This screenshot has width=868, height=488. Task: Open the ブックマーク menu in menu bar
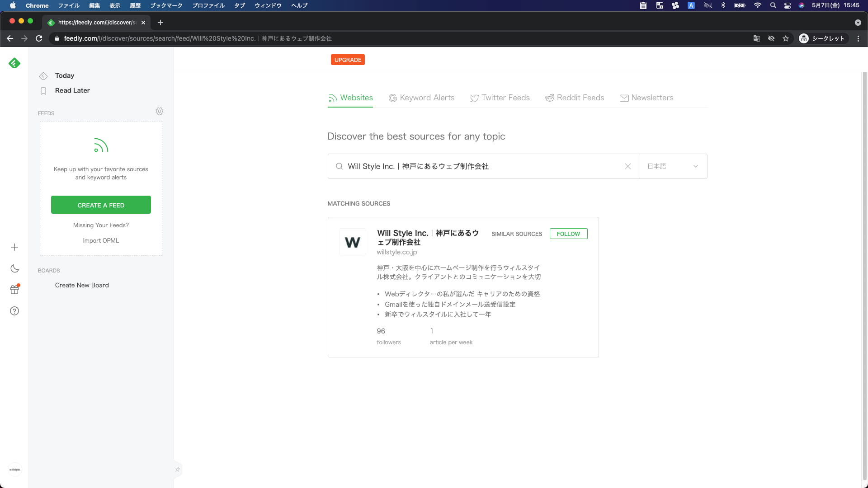tap(166, 5)
